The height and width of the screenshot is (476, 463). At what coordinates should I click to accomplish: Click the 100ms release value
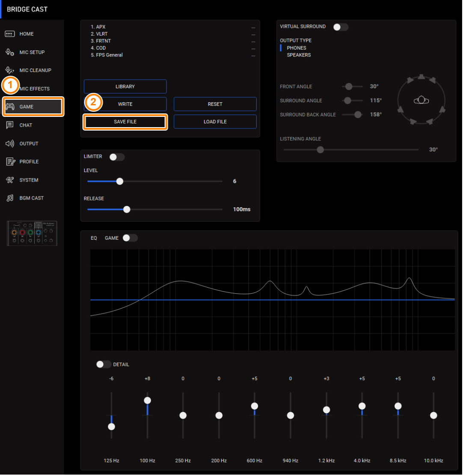click(x=241, y=209)
